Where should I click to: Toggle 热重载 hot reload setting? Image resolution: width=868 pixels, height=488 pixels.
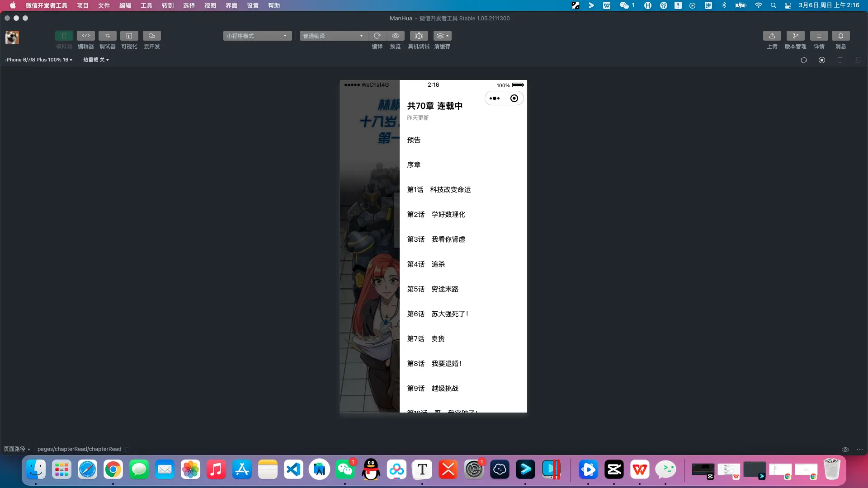[x=95, y=59]
